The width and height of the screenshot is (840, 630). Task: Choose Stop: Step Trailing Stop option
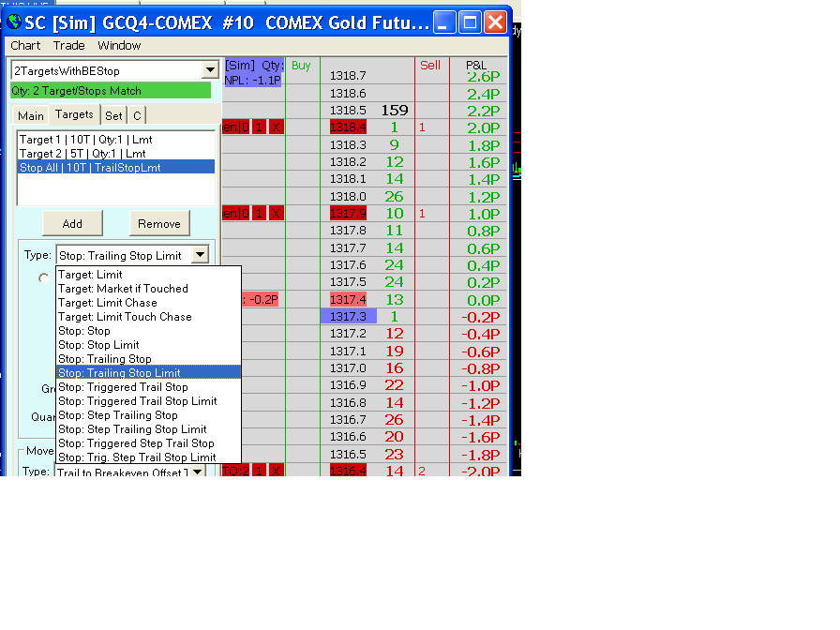148,414
